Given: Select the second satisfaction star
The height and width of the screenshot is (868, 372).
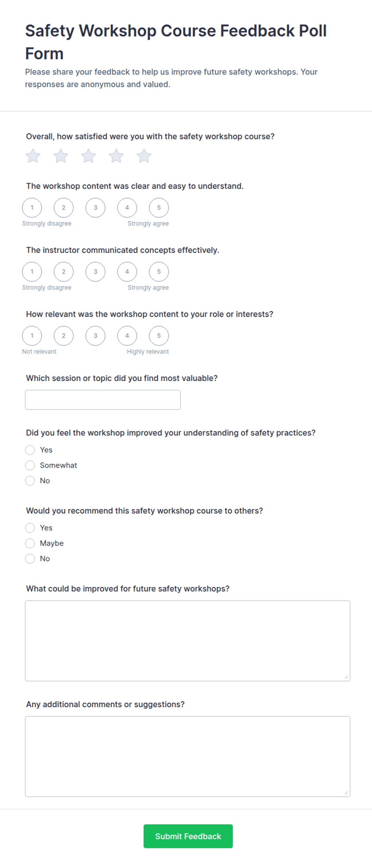Looking at the screenshot, I should coord(61,156).
